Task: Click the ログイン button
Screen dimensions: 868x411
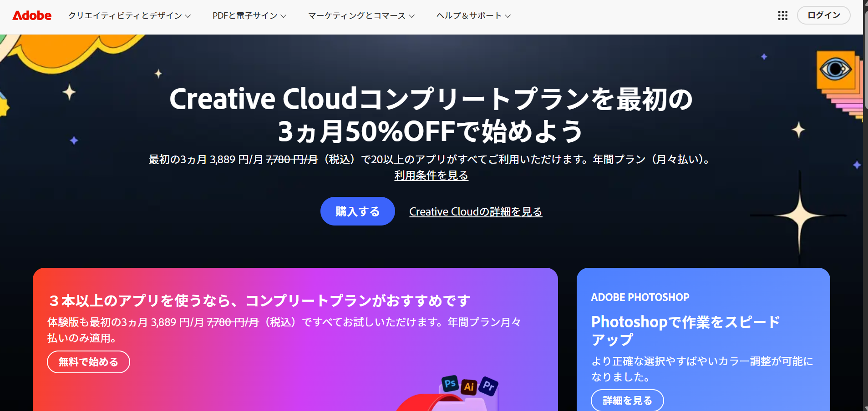Action: (823, 15)
